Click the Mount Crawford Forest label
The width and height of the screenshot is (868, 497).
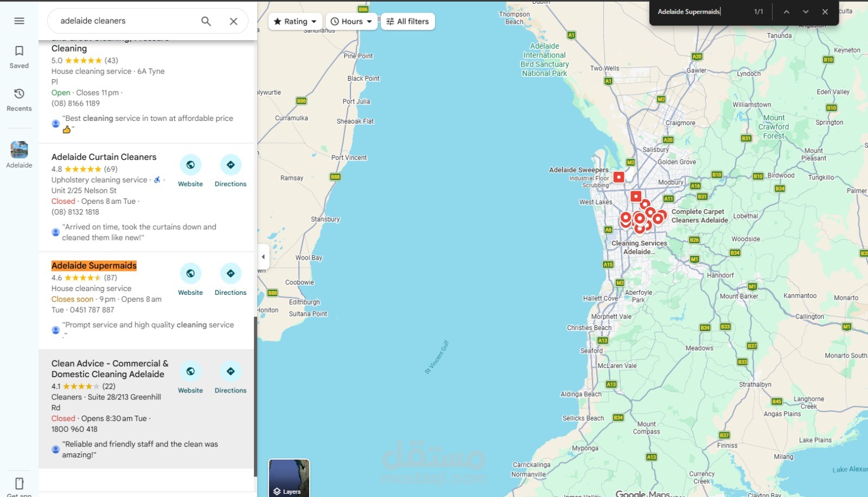(x=774, y=127)
